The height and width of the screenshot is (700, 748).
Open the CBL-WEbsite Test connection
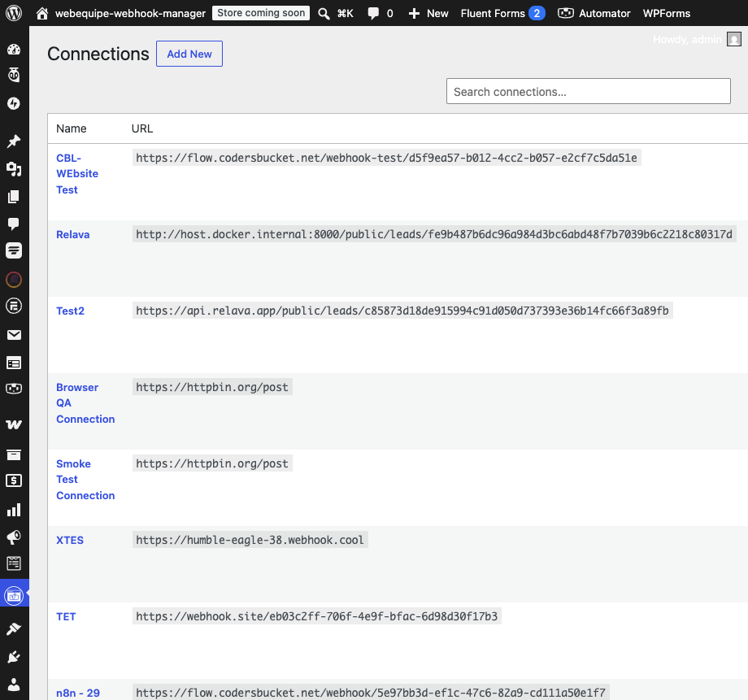(x=77, y=174)
